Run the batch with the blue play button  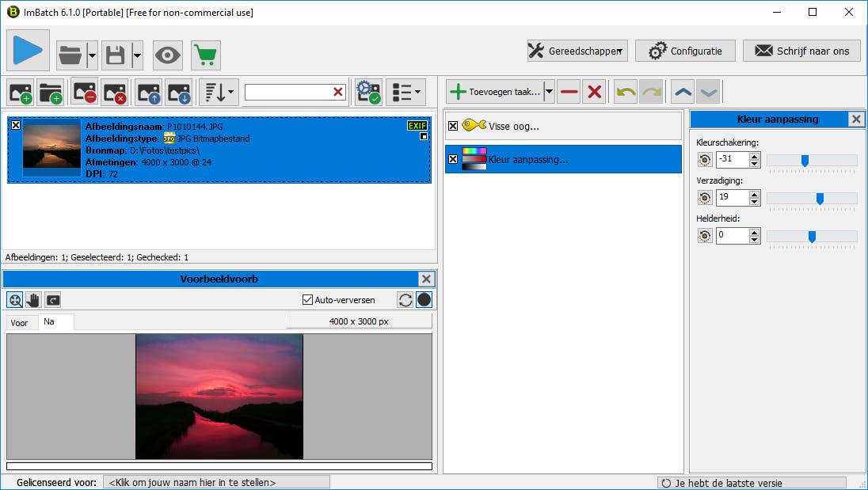(x=28, y=51)
